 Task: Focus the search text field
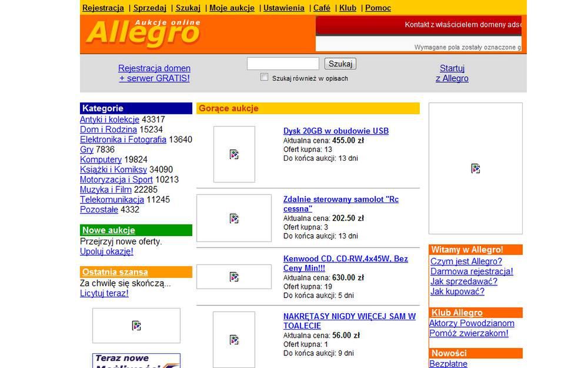click(283, 64)
